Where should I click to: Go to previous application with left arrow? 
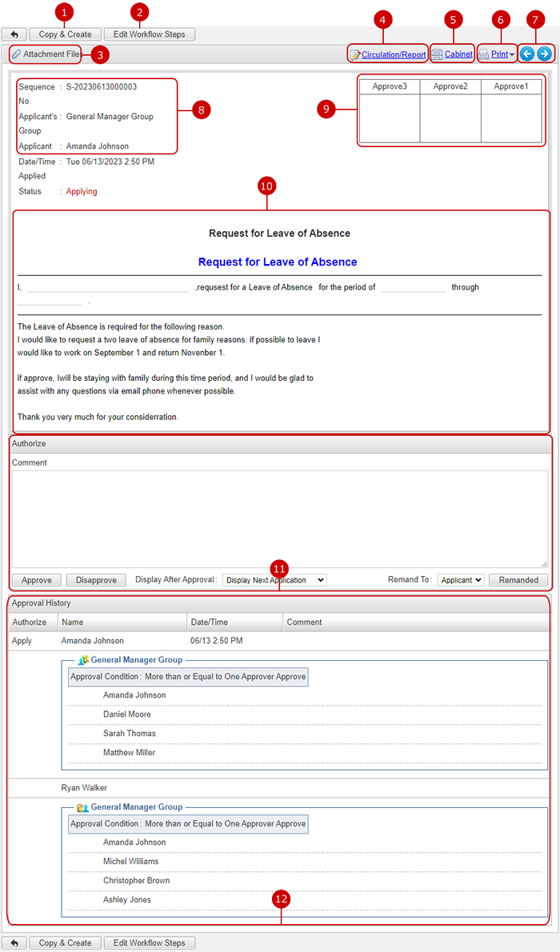[527, 54]
